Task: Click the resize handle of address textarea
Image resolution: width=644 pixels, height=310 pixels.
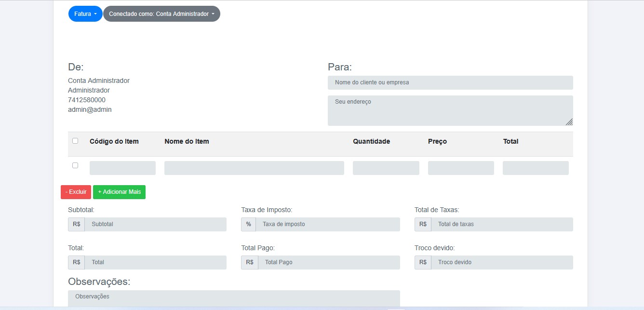Action: [x=569, y=122]
